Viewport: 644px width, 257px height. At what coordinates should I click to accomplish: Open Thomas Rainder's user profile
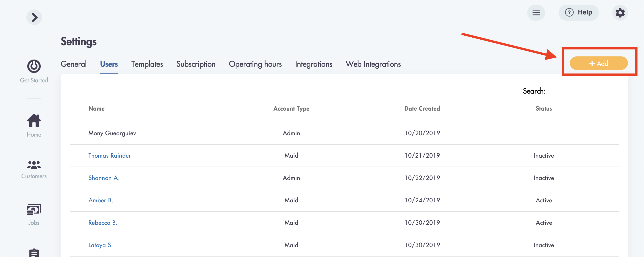109,155
